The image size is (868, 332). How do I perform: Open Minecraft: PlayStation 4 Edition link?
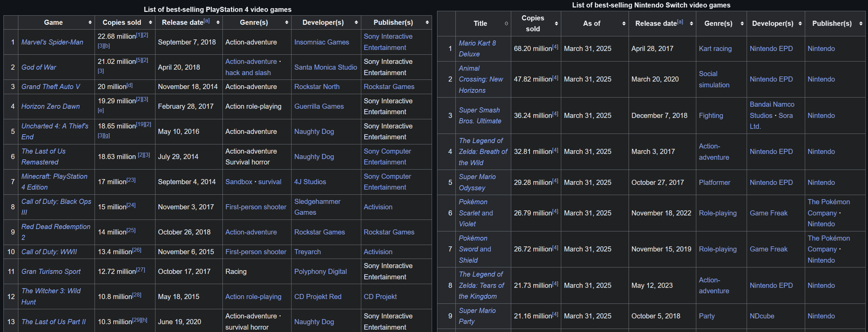pos(54,182)
